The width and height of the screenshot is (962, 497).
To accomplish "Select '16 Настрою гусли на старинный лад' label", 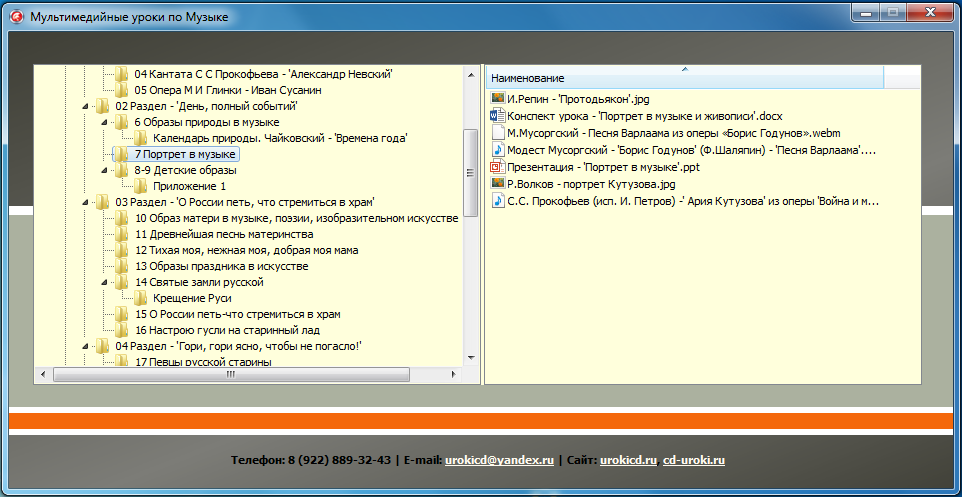I will point(230,330).
